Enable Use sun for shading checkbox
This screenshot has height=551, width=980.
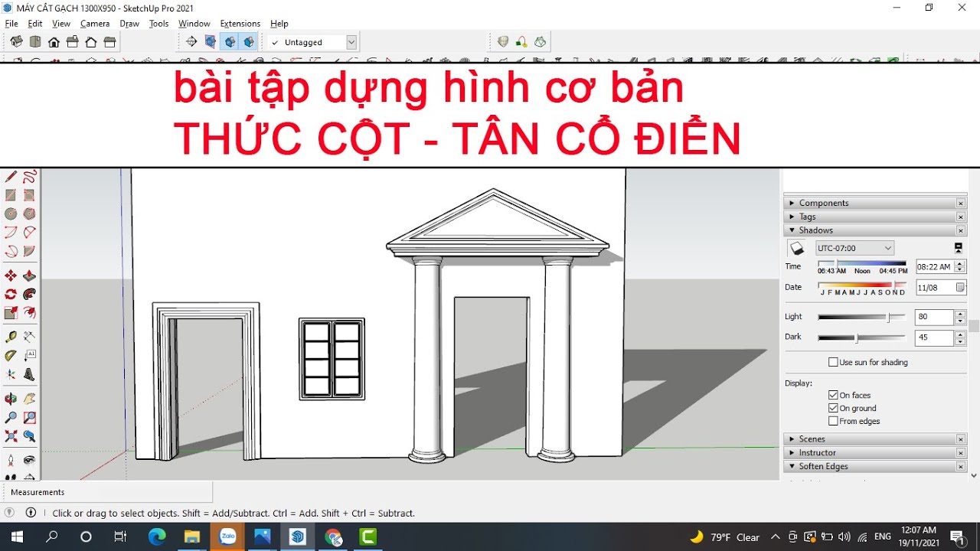[833, 362]
